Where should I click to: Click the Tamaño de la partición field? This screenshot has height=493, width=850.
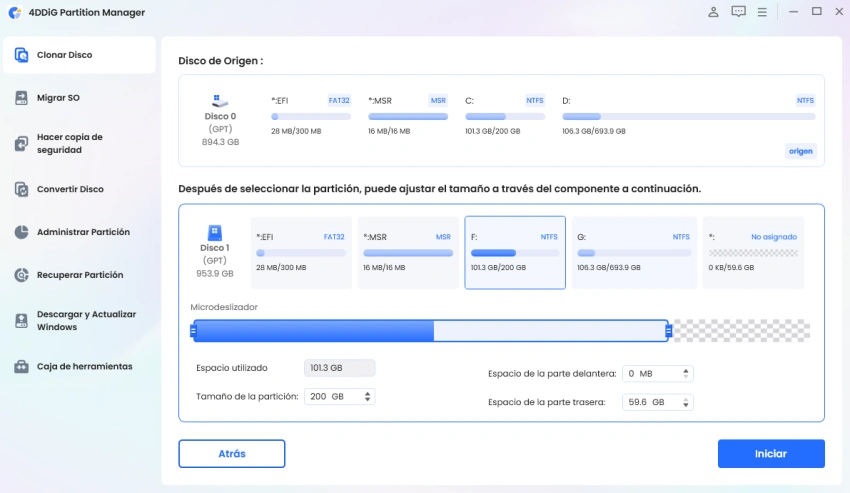339,396
